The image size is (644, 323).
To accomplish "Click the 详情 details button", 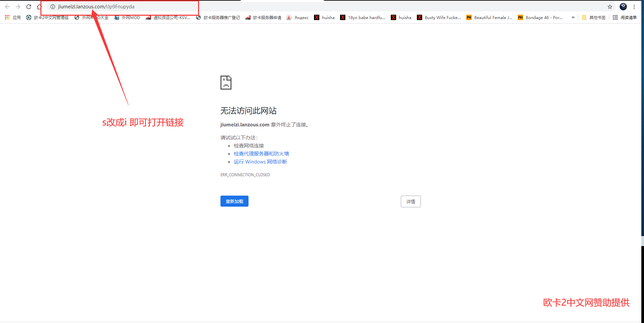I will [x=411, y=201].
